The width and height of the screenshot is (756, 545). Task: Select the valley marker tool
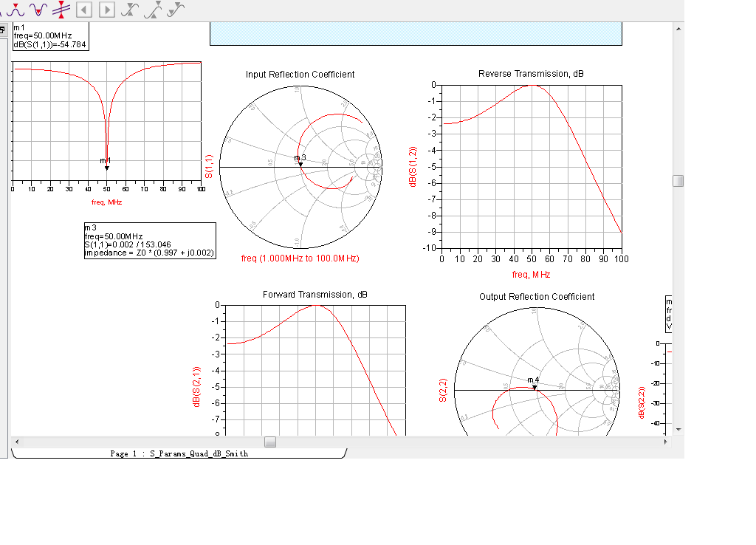[38, 9]
